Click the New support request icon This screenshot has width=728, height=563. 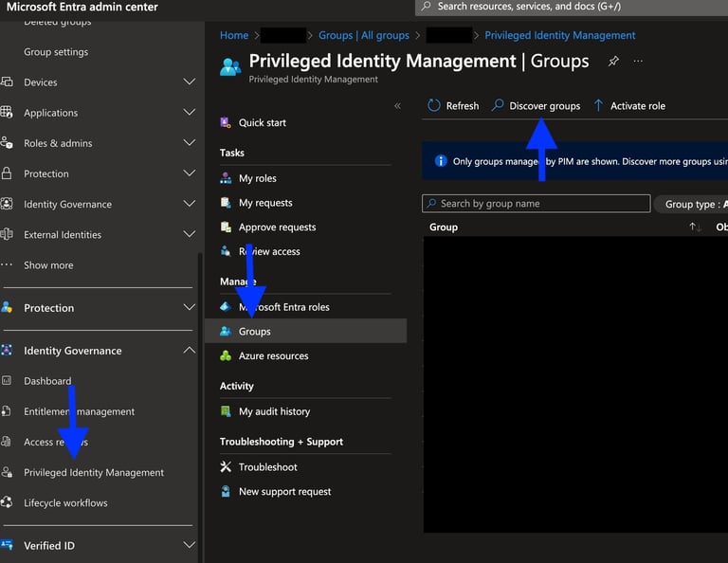click(226, 492)
